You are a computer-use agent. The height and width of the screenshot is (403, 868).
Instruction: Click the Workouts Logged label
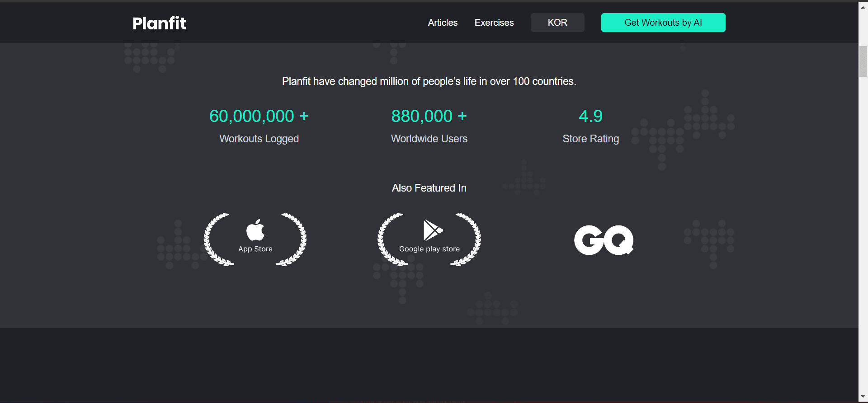(x=259, y=139)
